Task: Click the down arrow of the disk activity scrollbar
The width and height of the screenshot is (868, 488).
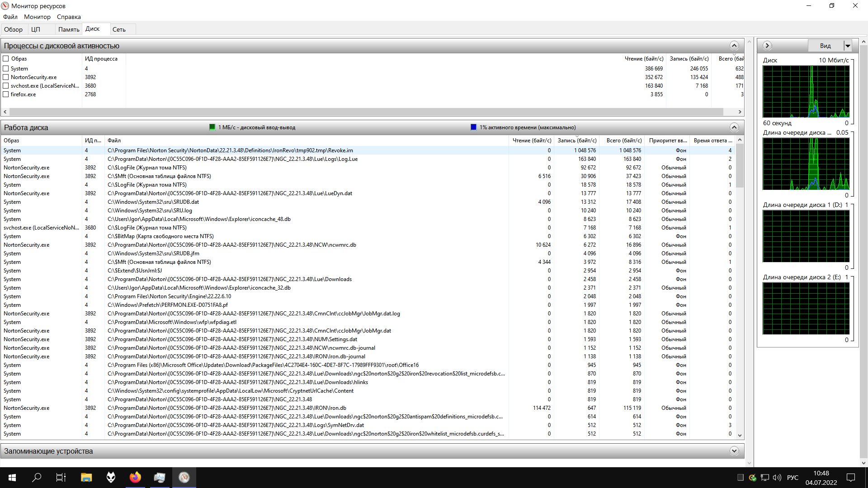Action: point(740,436)
